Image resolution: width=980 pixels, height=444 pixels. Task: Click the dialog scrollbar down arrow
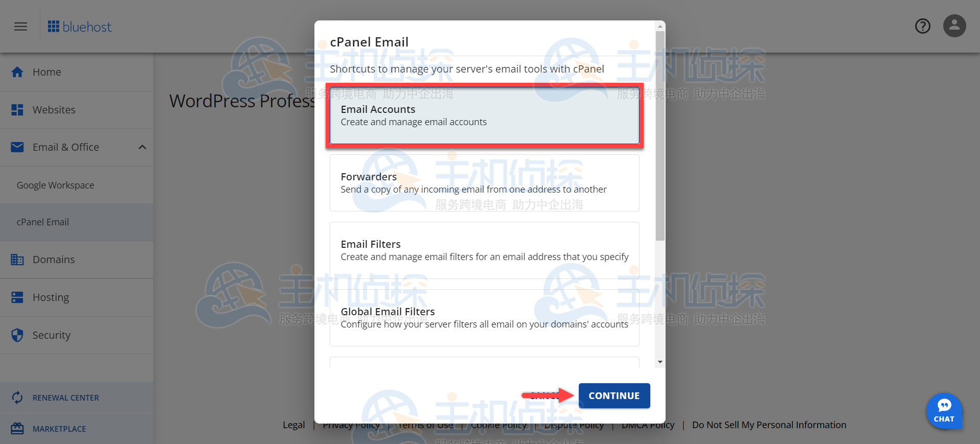click(660, 362)
